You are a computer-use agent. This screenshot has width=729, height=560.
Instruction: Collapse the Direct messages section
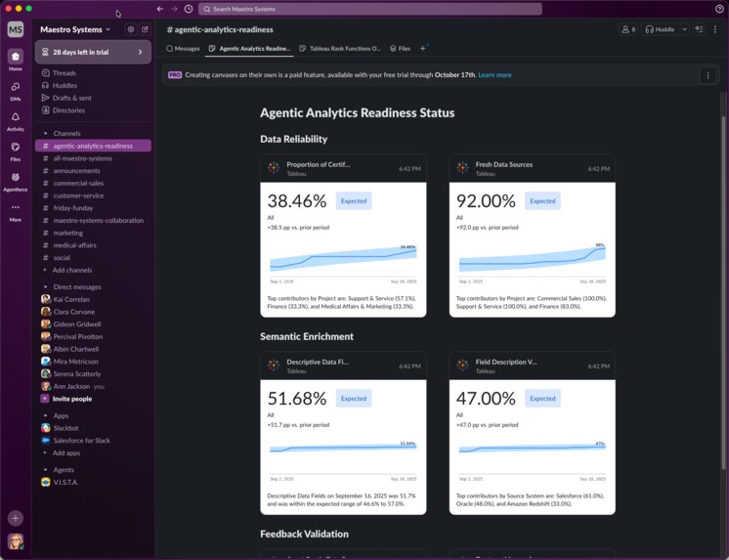point(46,287)
